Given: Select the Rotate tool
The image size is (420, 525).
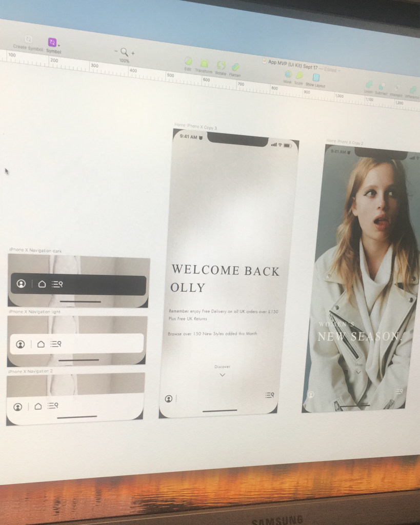Looking at the screenshot, I should (222, 66).
